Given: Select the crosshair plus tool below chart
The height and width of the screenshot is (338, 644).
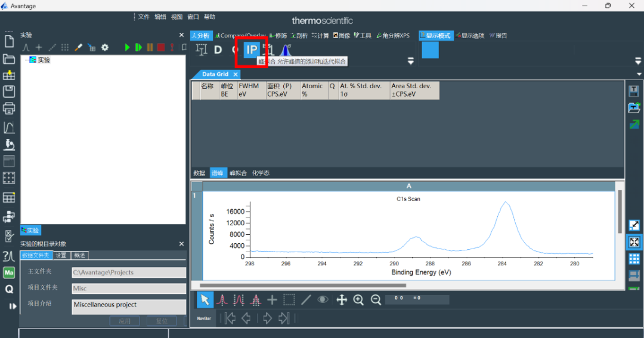Looking at the screenshot, I should point(272,300).
